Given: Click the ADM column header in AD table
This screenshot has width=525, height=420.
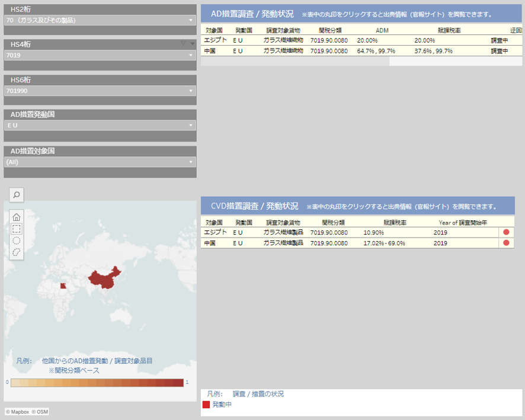Looking at the screenshot, I should (x=382, y=30).
